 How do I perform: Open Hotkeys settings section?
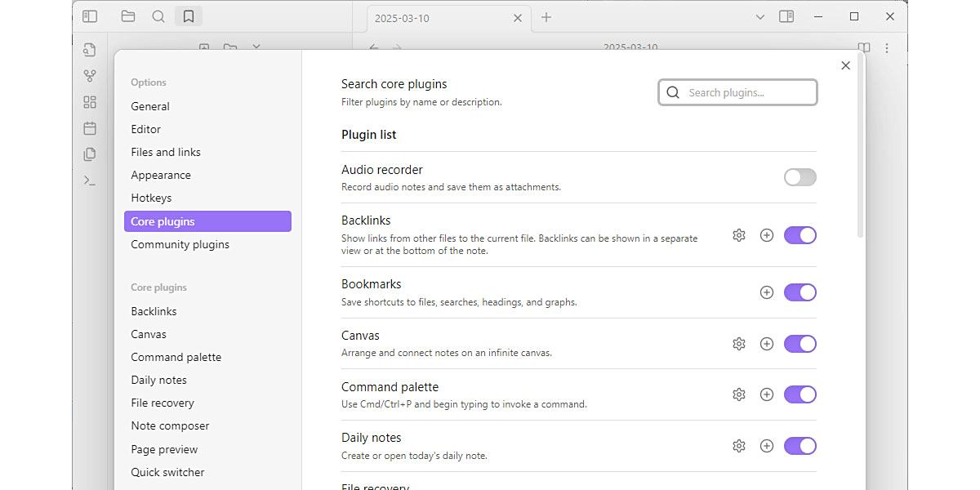tap(151, 198)
